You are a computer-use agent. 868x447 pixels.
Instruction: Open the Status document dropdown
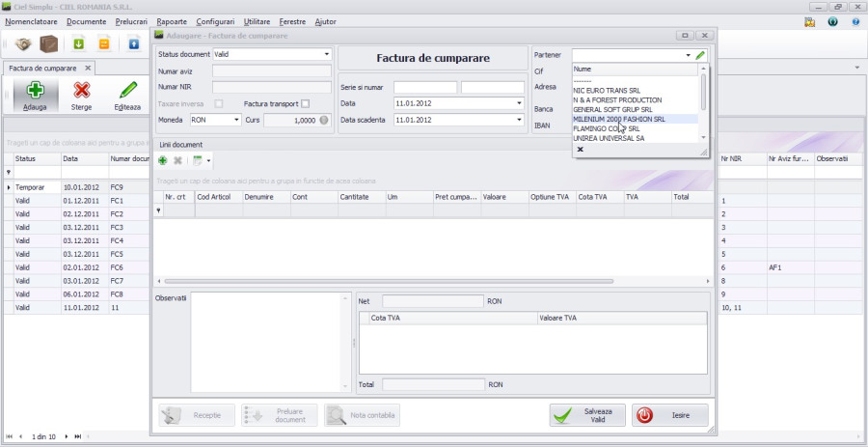click(327, 55)
